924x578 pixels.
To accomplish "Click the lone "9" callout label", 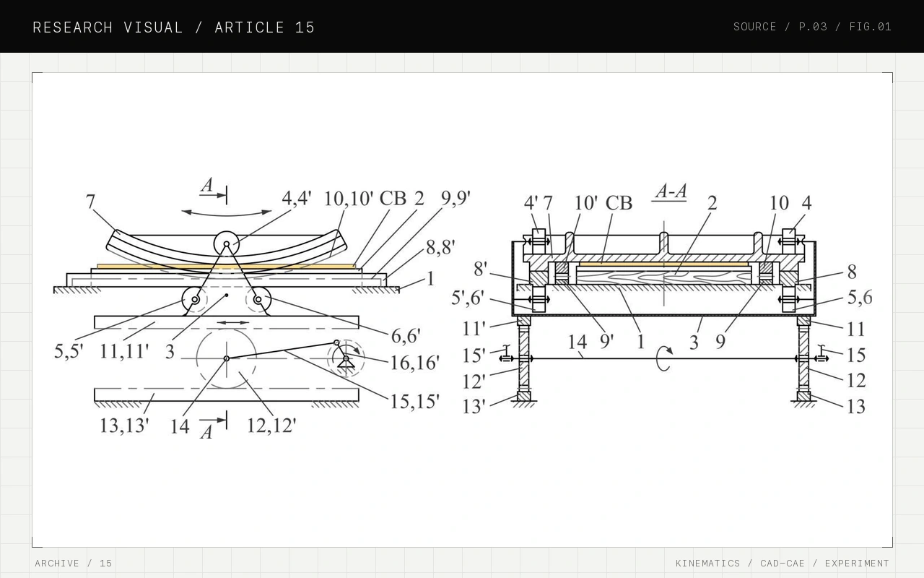I will coord(720,342).
